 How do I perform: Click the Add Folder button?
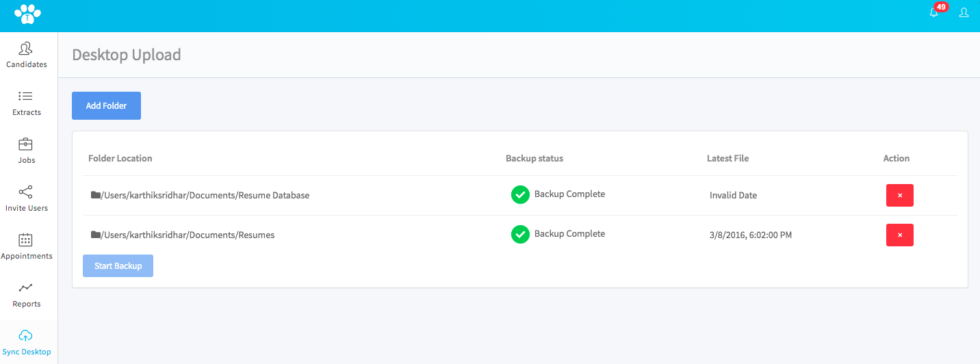106,106
